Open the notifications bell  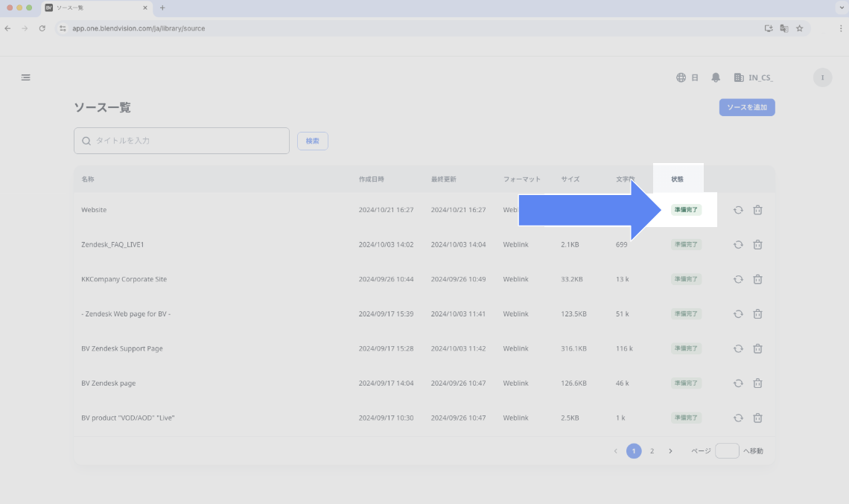tap(715, 77)
